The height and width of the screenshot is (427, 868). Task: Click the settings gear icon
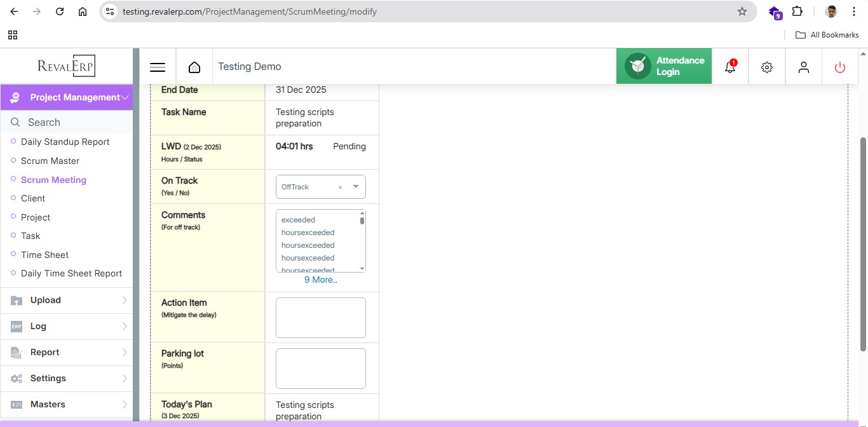coord(767,67)
